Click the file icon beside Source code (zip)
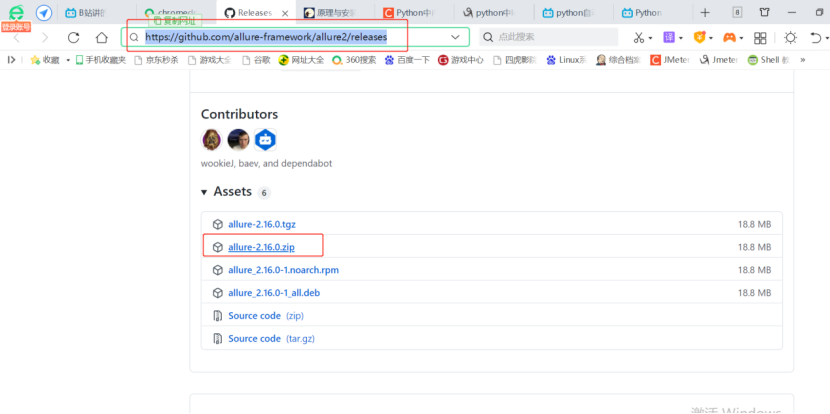The height and width of the screenshot is (414, 830). (x=217, y=316)
